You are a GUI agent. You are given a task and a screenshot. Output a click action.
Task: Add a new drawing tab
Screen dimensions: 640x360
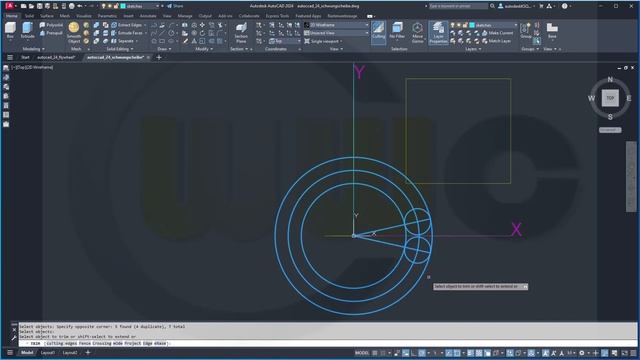click(x=159, y=58)
